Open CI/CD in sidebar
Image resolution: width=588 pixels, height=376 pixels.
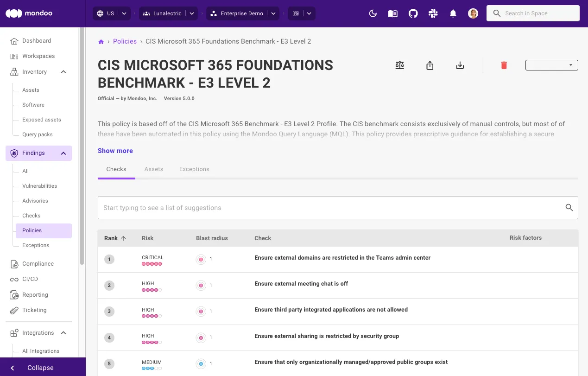[30, 279]
